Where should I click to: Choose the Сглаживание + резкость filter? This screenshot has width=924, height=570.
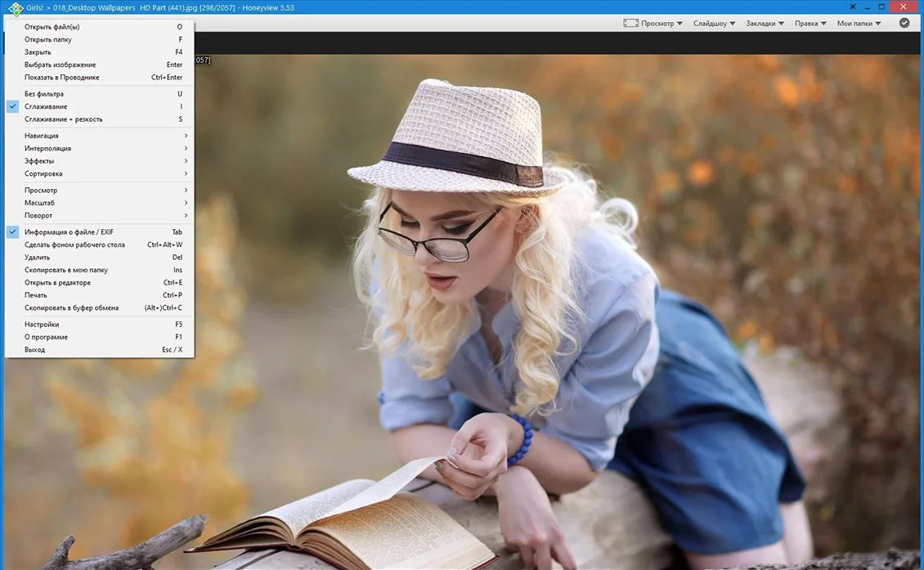point(63,119)
